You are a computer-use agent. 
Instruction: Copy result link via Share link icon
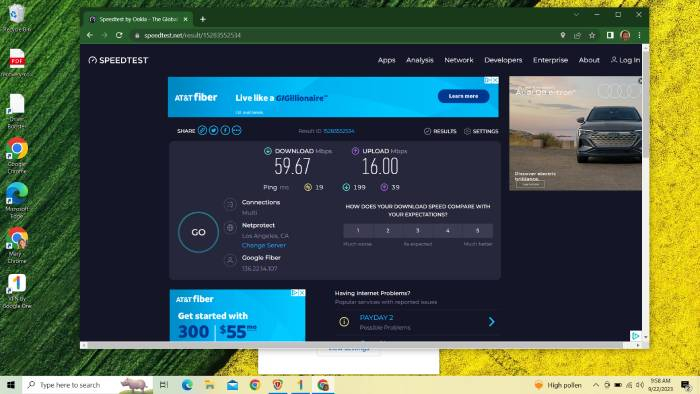[x=202, y=130]
